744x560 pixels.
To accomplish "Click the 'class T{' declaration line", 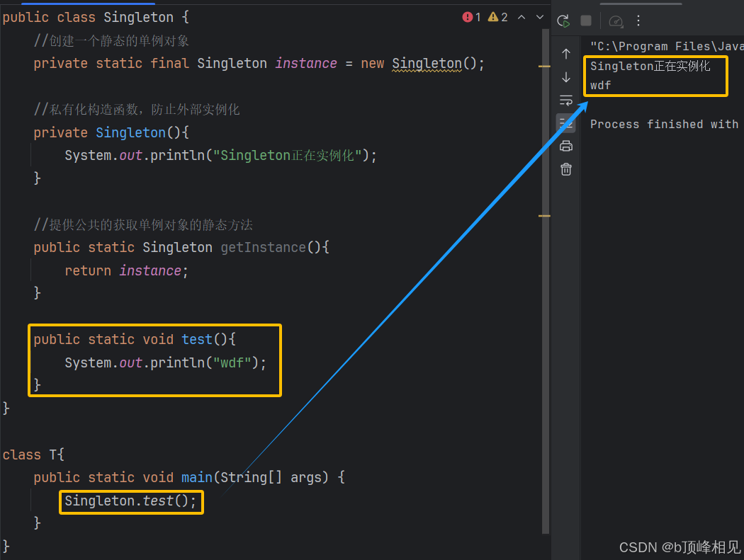I will [x=33, y=455].
